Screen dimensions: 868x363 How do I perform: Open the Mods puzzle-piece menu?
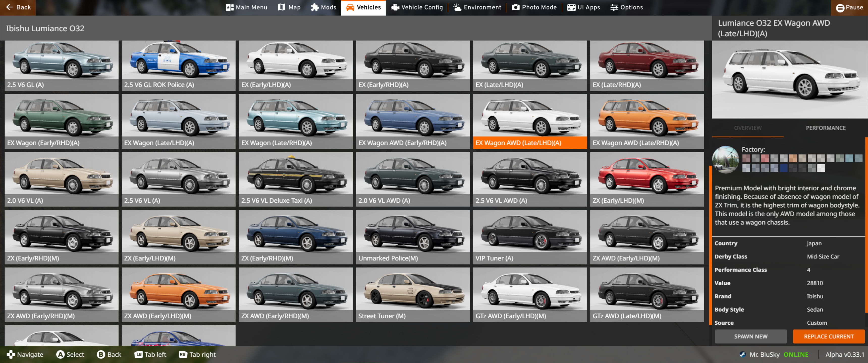(323, 7)
